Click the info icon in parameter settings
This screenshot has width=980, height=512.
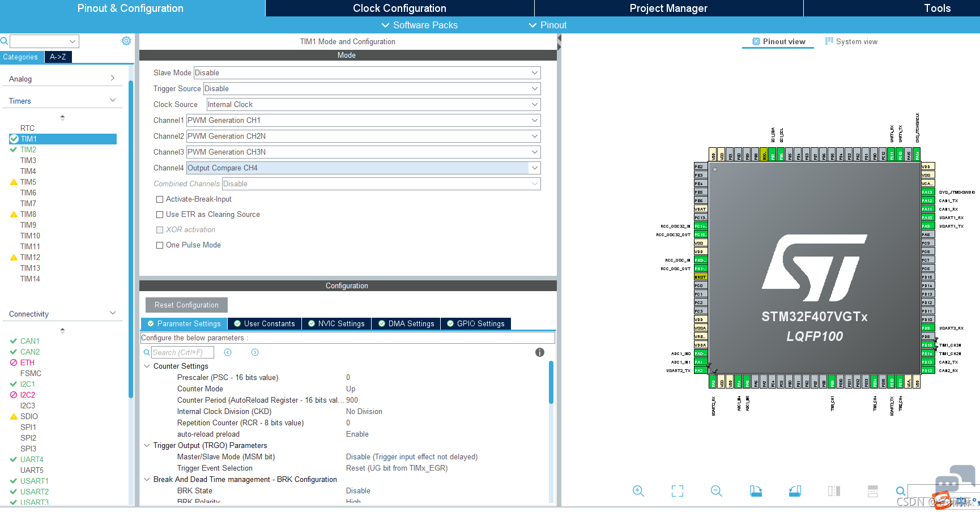click(540, 352)
